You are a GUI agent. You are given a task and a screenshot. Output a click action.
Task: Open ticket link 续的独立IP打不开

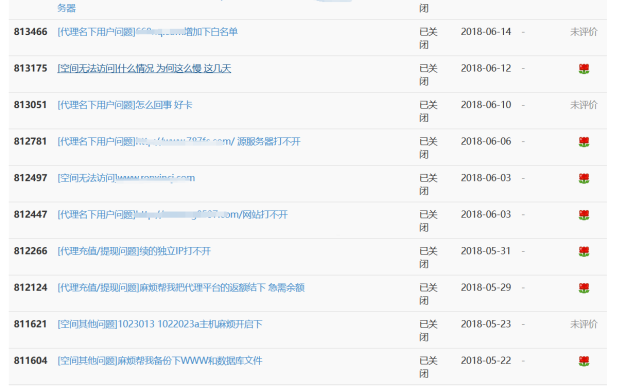(x=134, y=251)
